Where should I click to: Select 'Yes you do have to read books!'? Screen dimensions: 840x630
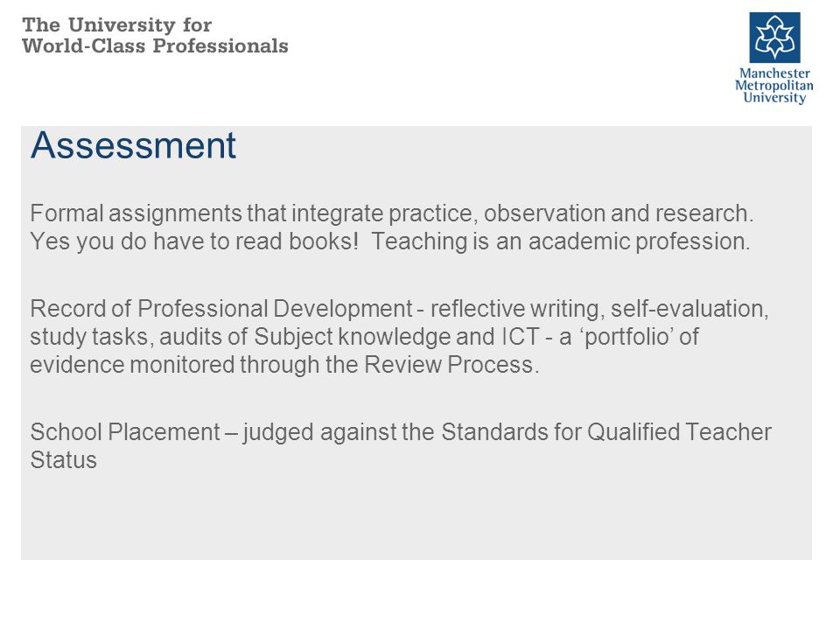(x=194, y=241)
